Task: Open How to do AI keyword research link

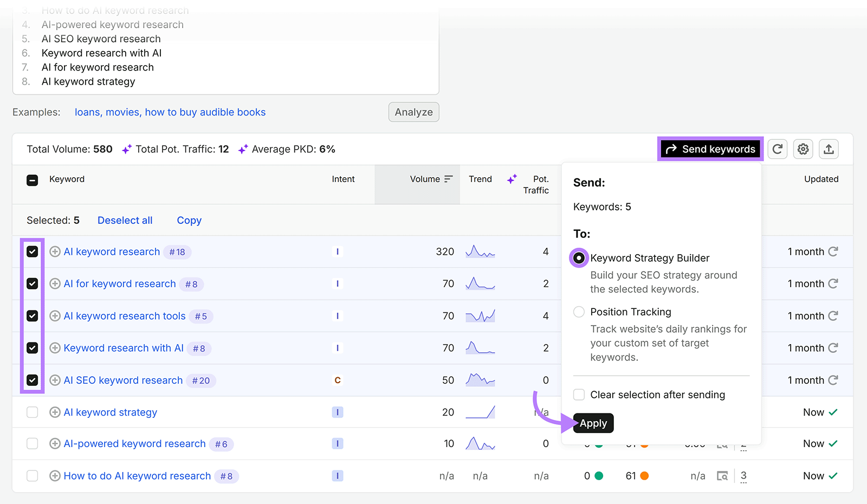Action: coord(137,476)
